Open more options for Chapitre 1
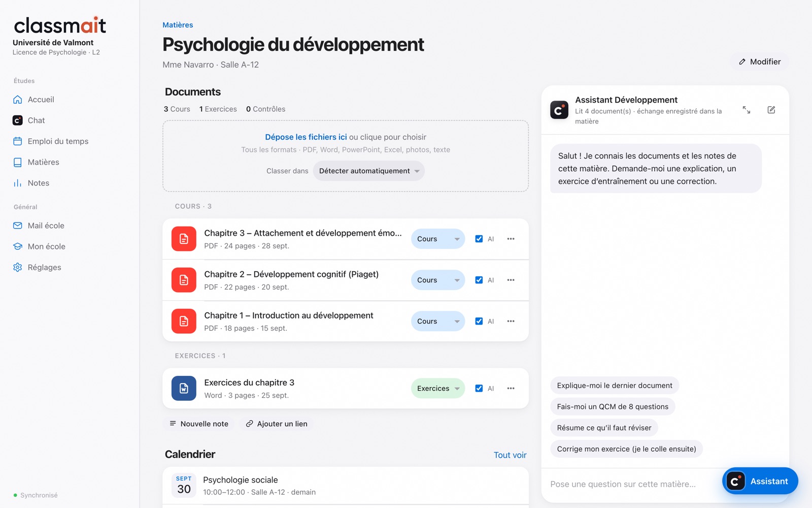The width and height of the screenshot is (812, 508). point(511,321)
